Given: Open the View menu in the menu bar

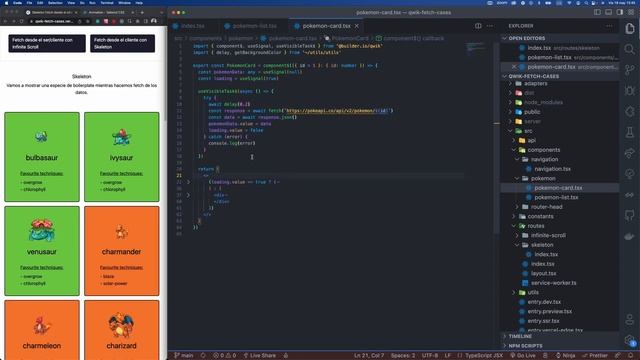Looking at the screenshot, I should 71,3.
